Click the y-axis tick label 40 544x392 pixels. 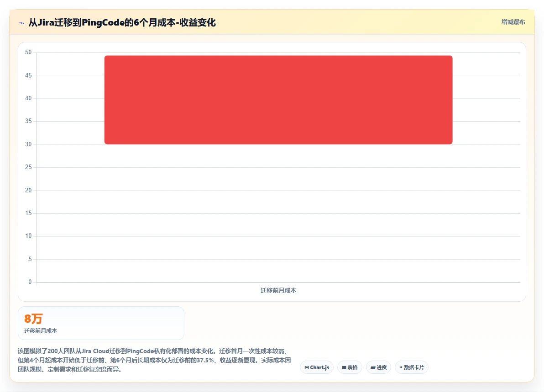point(28,98)
